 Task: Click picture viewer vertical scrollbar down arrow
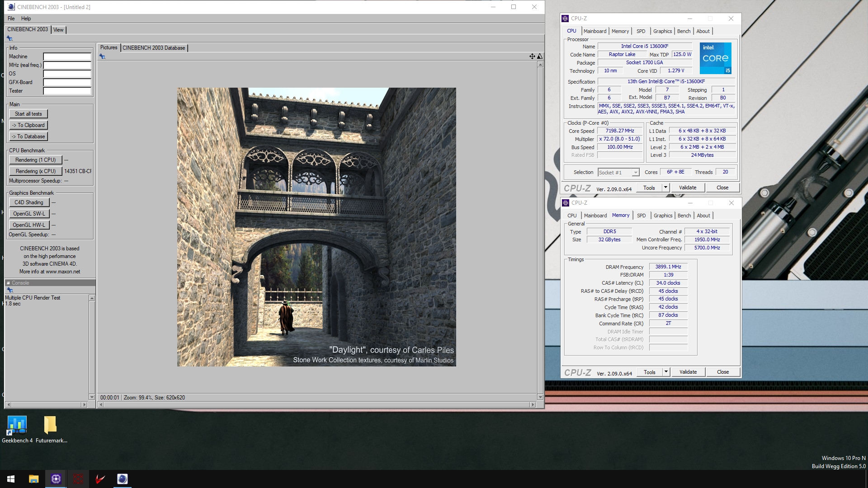tap(540, 397)
